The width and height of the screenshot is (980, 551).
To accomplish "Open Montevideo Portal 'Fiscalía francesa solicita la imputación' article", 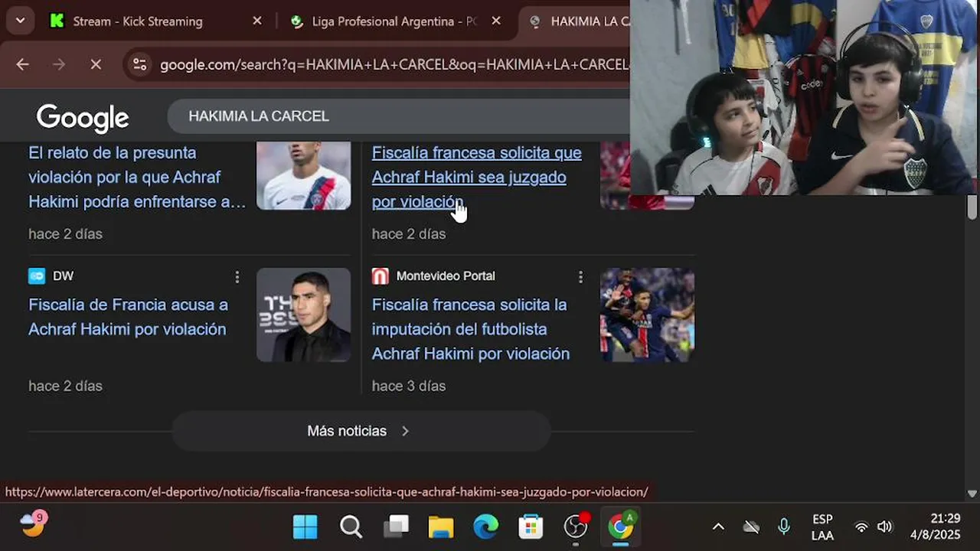I will [470, 329].
